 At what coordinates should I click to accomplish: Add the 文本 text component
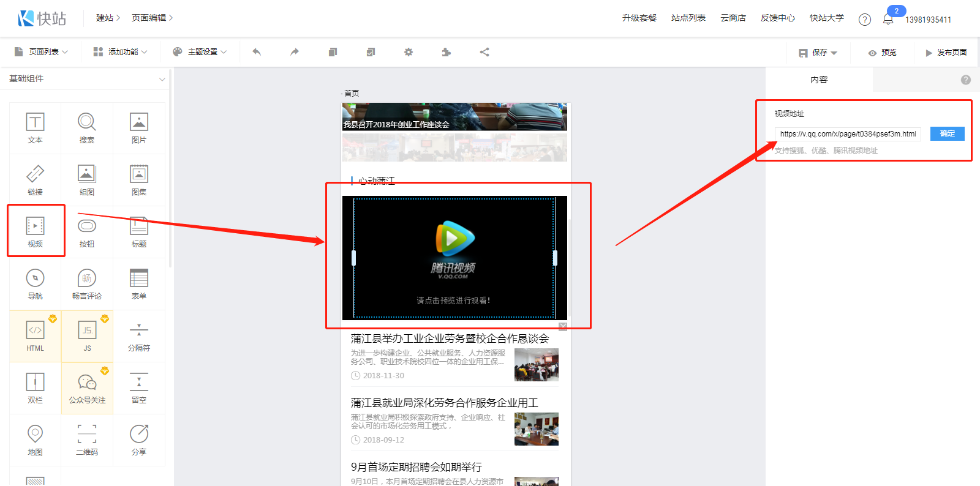(x=35, y=127)
